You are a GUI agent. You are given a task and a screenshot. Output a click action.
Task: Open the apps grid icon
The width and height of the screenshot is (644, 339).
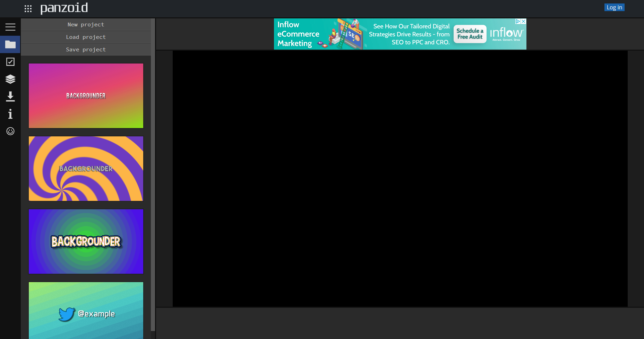coord(28,9)
